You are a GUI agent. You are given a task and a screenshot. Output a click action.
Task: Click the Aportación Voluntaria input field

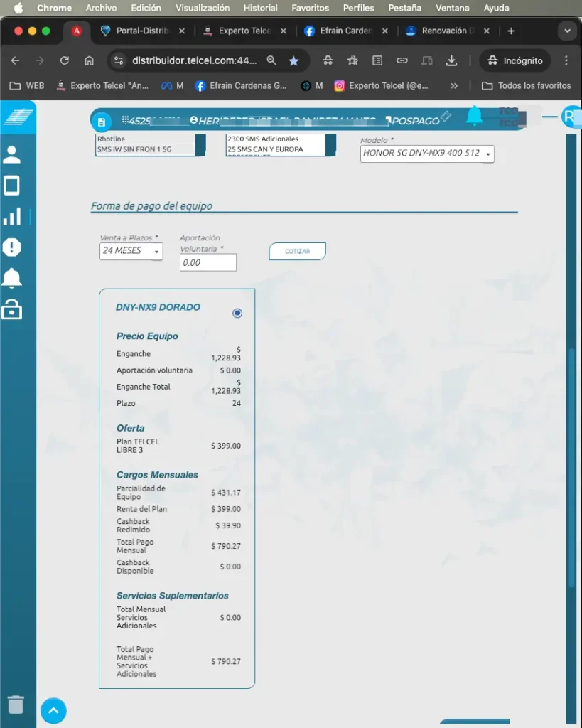point(208,262)
